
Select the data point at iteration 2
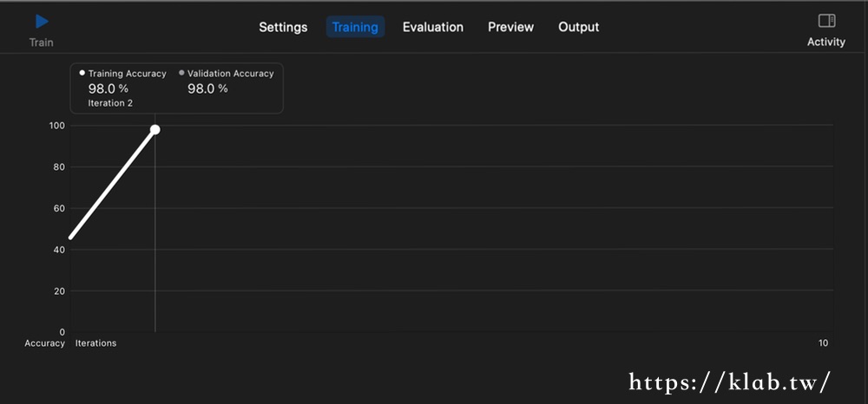point(155,130)
